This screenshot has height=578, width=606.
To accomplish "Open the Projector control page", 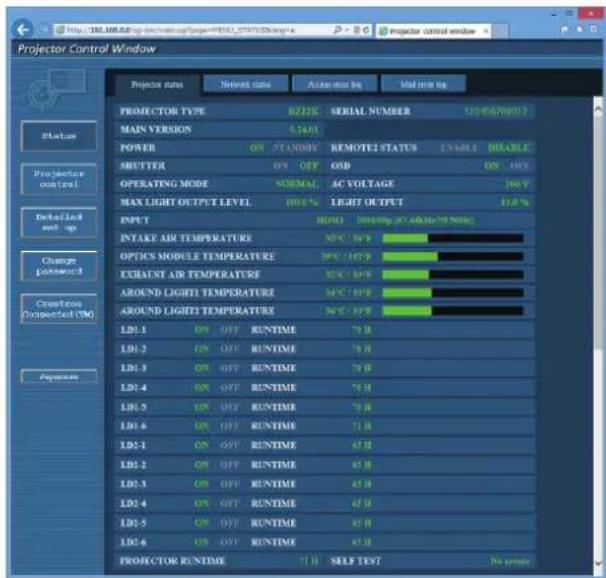I will tap(59, 179).
